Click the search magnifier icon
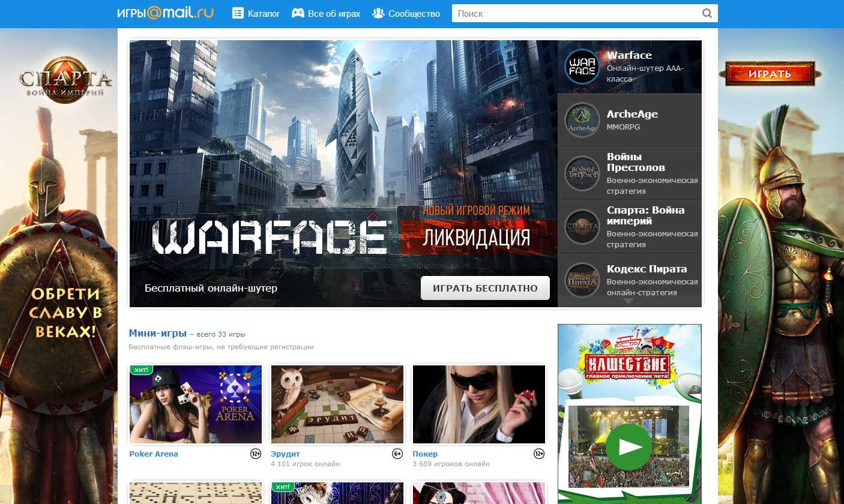The height and width of the screenshot is (504, 844). click(707, 13)
